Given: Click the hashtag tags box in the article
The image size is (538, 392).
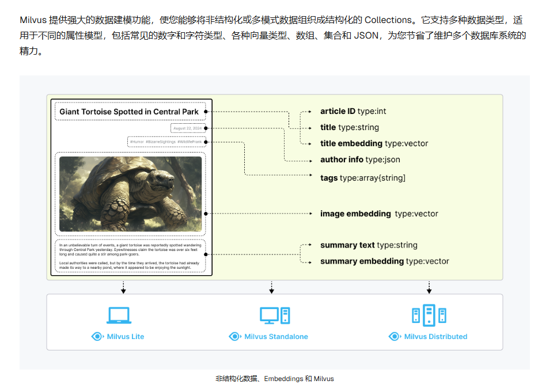Looking at the screenshot, I should tap(166, 142).
